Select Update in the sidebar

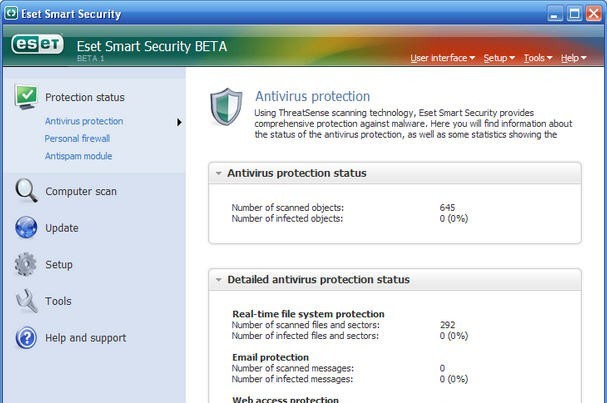point(62,228)
